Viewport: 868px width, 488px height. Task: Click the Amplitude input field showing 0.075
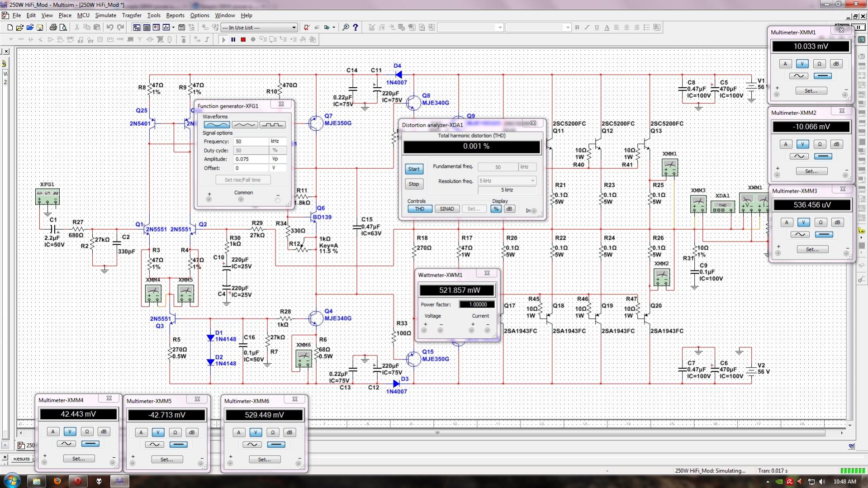point(251,159)
